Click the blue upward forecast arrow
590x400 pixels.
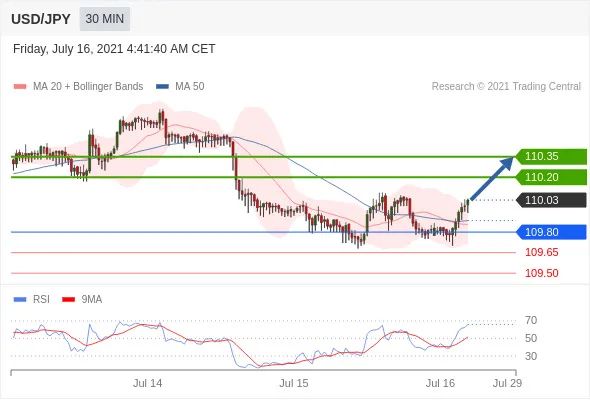492,178
